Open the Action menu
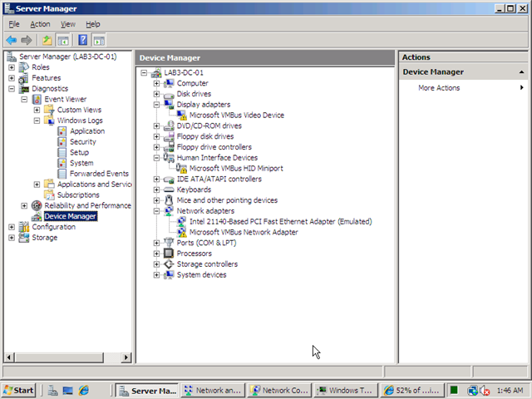This screenshot has height=399, width=532. (40, 24)
